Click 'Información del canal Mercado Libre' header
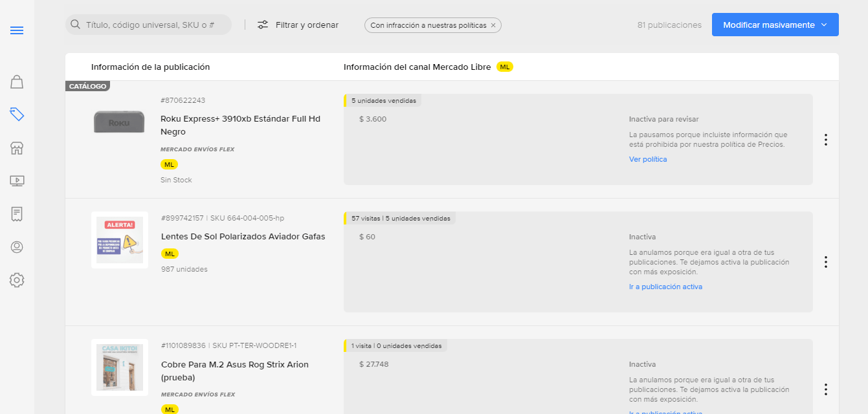868x414 pixels. coord(417,67)
